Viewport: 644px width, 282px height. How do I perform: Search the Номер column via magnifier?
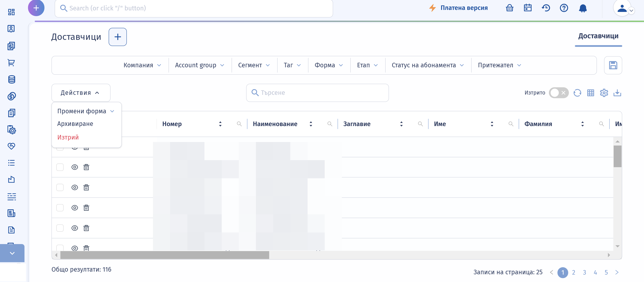coord(239,124)
